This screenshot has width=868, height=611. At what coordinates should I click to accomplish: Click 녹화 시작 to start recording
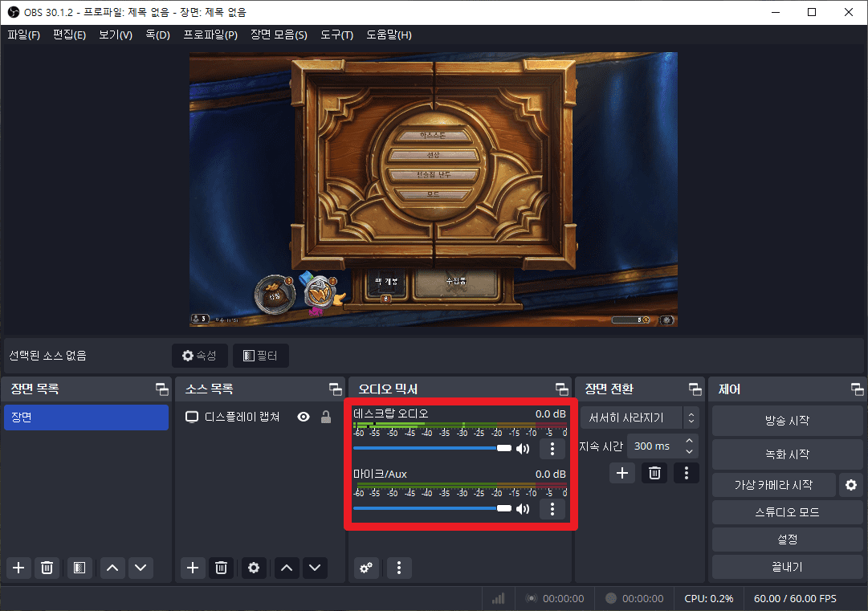coord(787,454)
